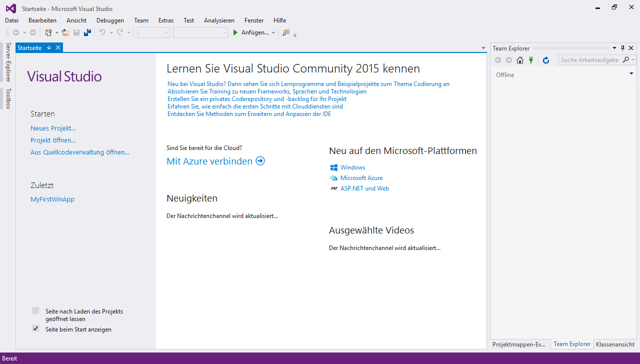The height and width of the screenshot is (364, 640).
Task: Click the Save All toolbar icon
Action: click(87, 32)
